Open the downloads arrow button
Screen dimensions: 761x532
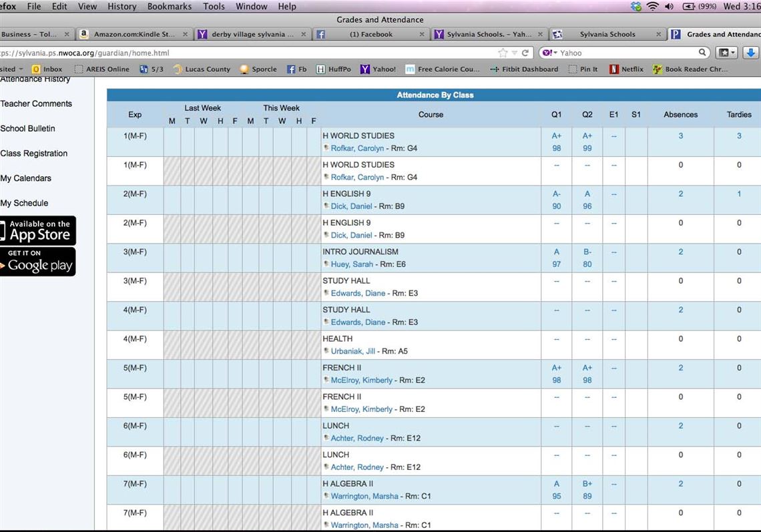(751, 53)
